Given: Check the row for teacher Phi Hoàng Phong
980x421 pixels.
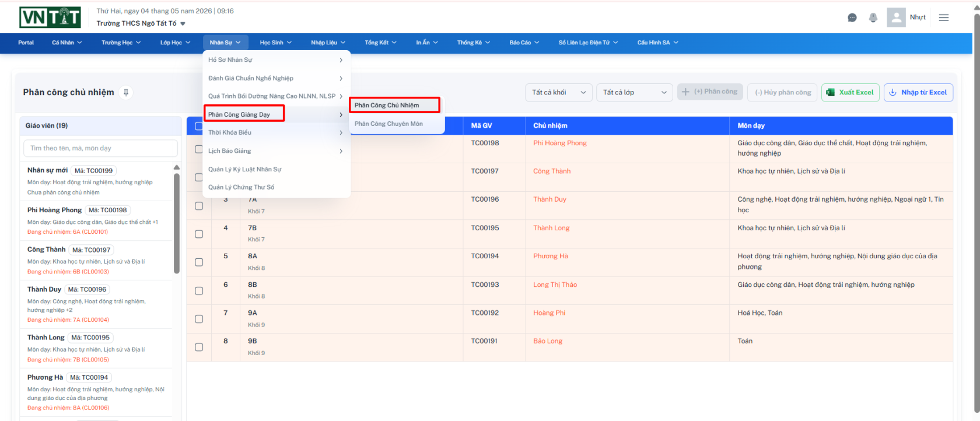Looking at the screenshot, I should 198,149.
